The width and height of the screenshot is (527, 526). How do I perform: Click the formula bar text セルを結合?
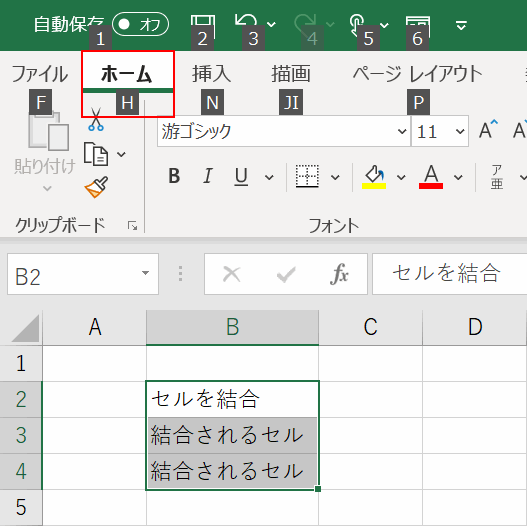446,273
